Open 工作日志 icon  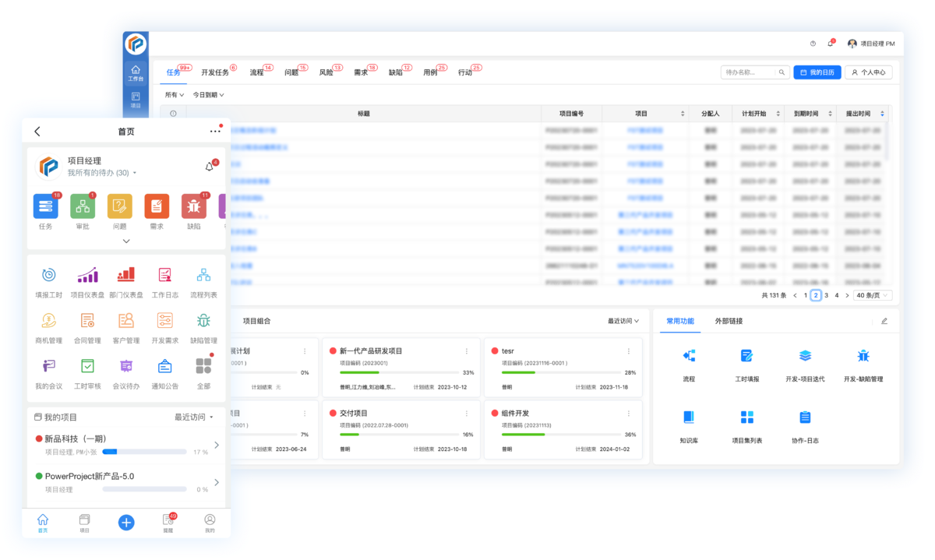coord(164,275)
